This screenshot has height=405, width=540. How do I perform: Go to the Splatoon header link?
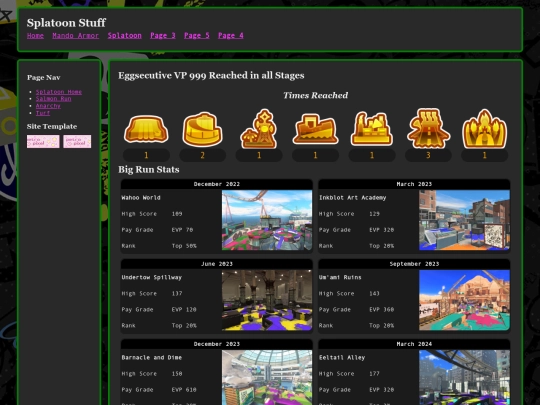click(x=124, y=35)
